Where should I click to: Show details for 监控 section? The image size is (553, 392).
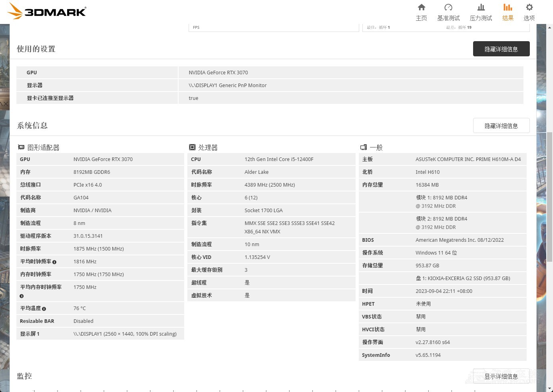coord(501,376)
